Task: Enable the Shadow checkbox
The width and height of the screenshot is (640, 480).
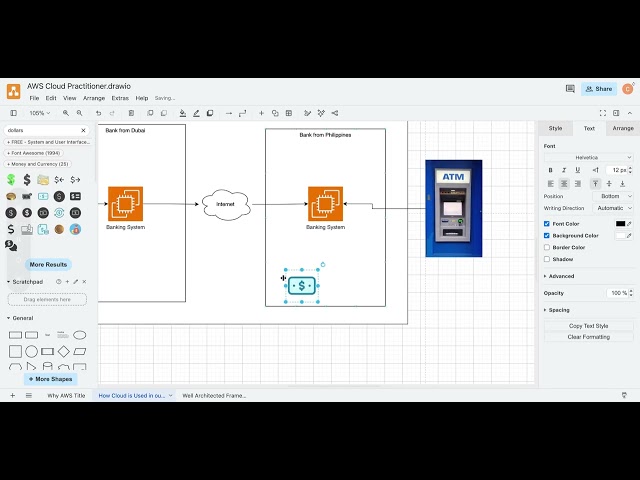Action: click(x=547, y=259)
